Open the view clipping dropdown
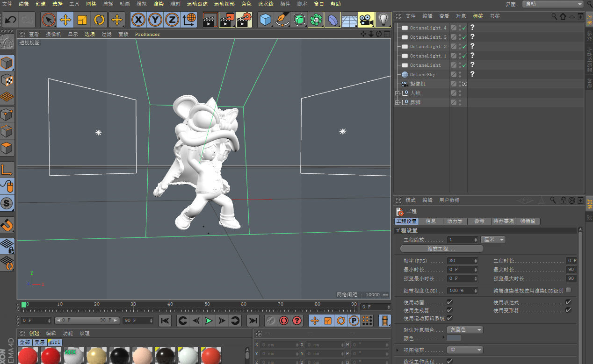593x364 pixels. 465,350
